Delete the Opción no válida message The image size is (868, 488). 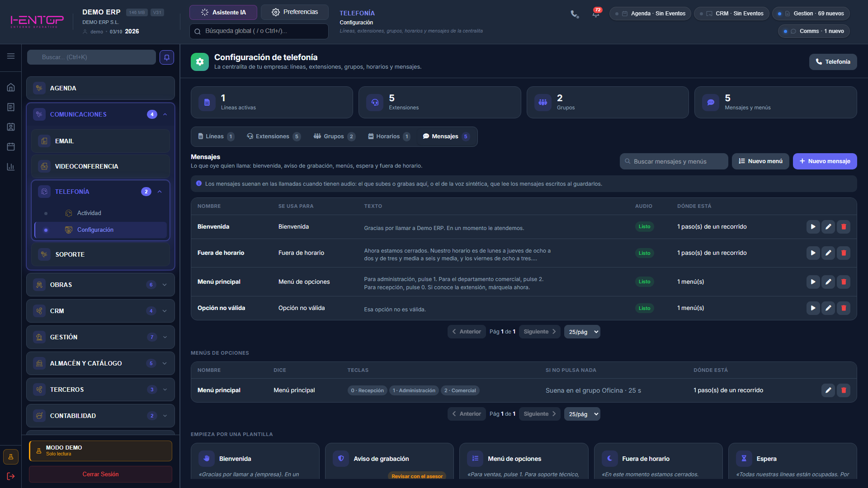pyautogui.click(x=844, y=308)
